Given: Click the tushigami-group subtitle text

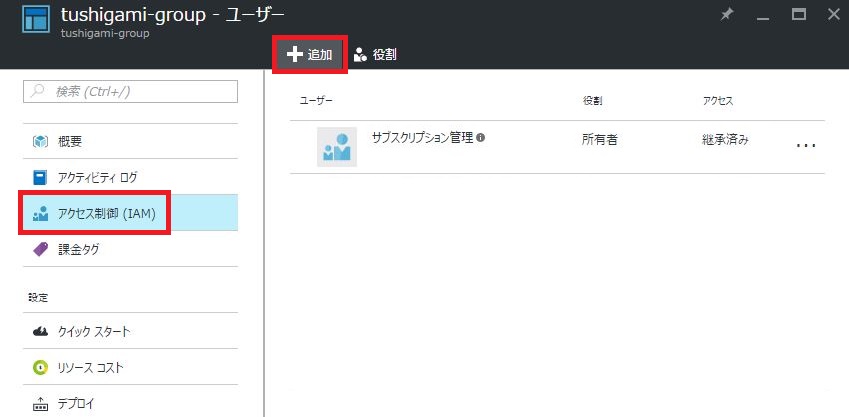Looking at the screenshot, I should point(105,33).
